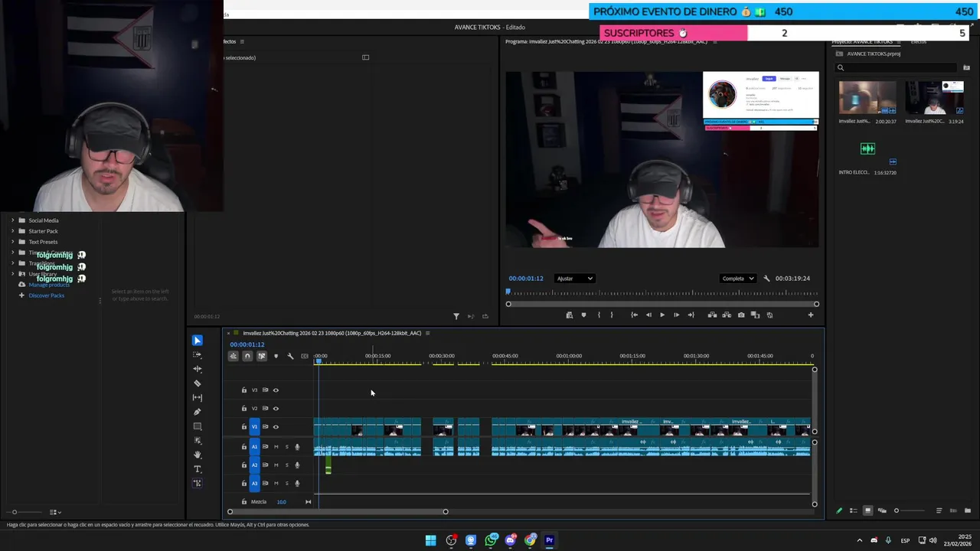Select the Pen tool

(x=198, y=412)
